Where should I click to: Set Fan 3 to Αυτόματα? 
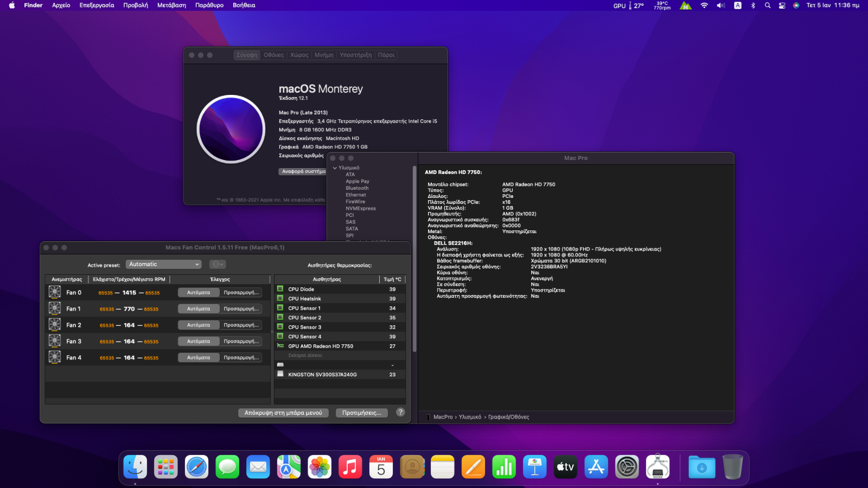click(199, 341)
